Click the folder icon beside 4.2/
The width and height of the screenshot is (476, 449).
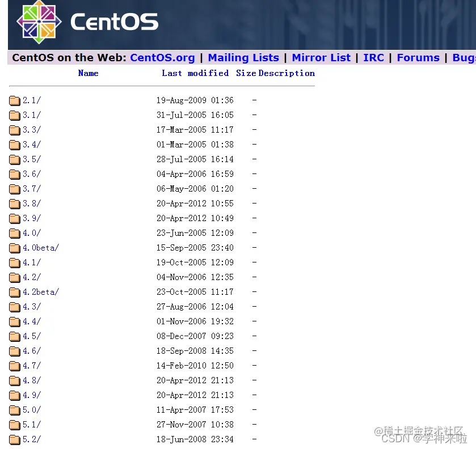pos(15,277)
